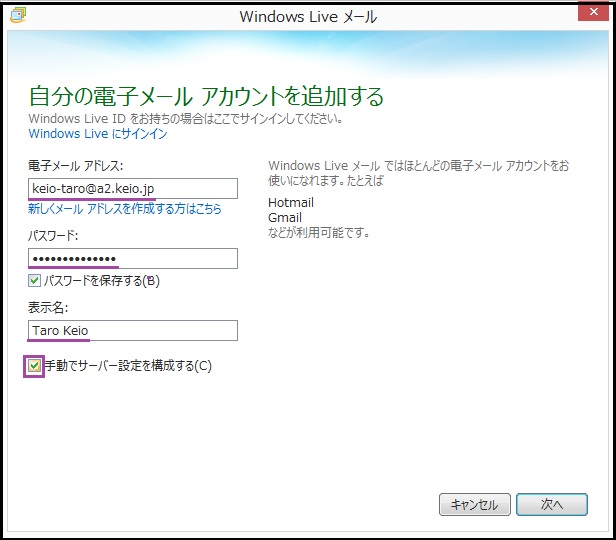Screen dimensions: 616x540
Task: Open the Windows Live にサインイン link
Action: click(97, 133)
